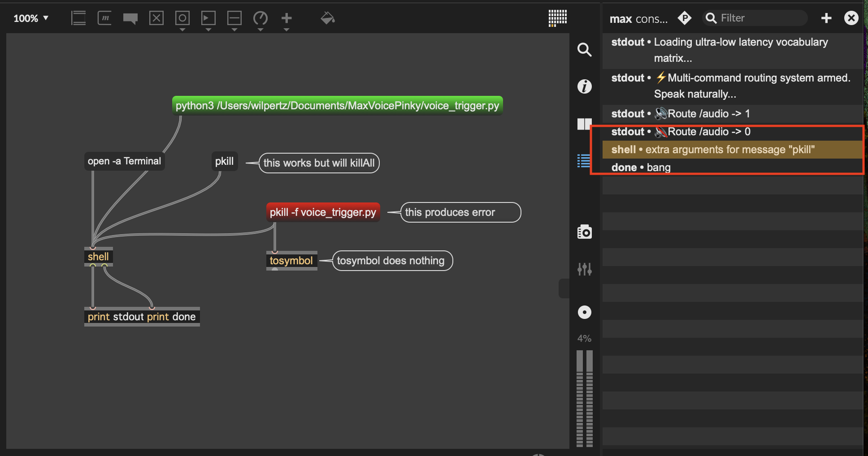Add a toggle object from toolbar
868x456 pixels.
(156, 18)
